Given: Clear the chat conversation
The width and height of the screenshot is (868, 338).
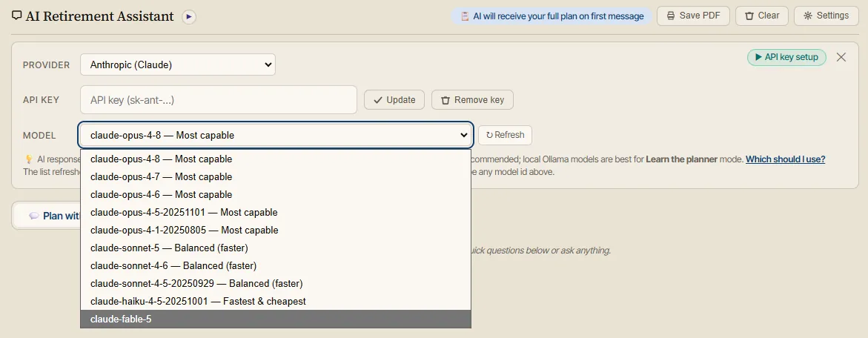Looking at the screenshot, I should 762,16.
